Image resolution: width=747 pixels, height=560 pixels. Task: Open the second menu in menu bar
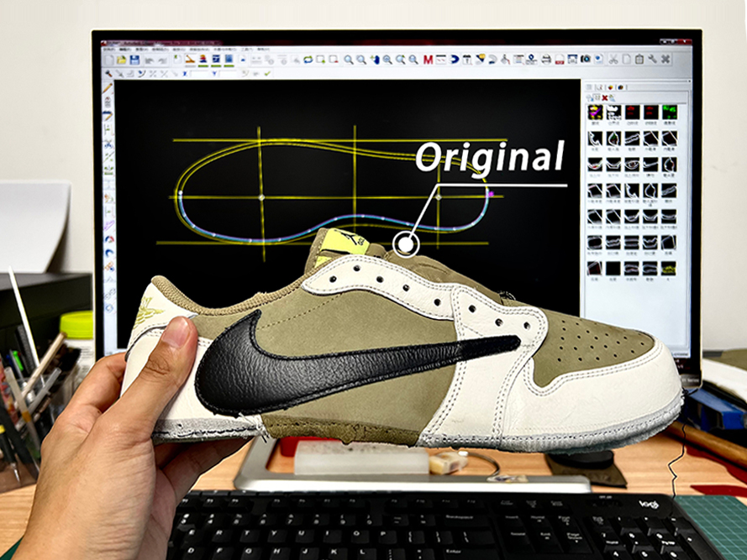coord(126,50)
